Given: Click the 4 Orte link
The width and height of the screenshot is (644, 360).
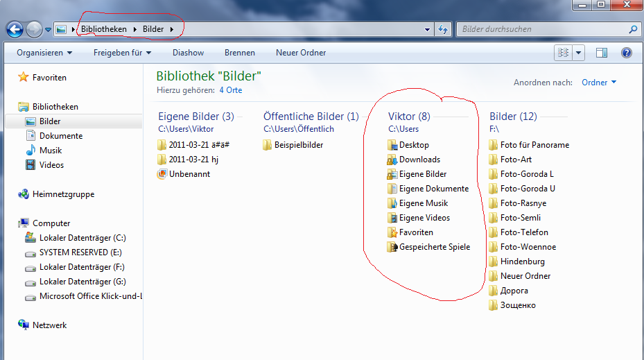Looking at the screenshot, I should coord(231,90).
